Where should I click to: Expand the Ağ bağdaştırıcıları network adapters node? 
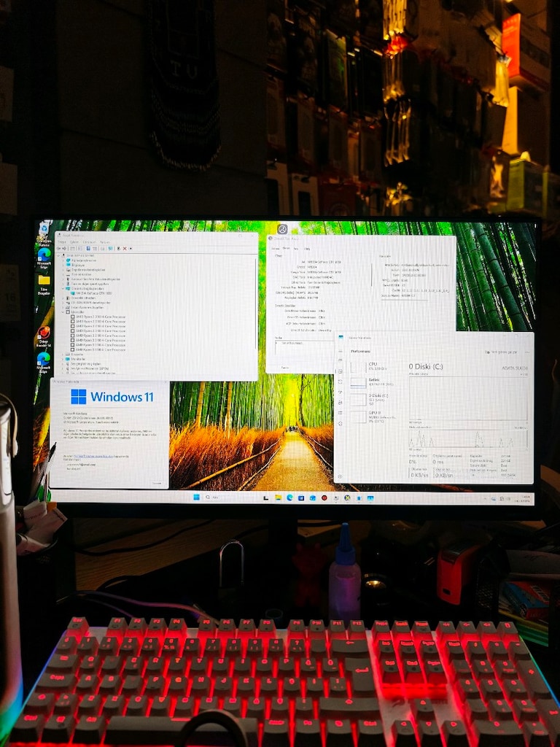(63, 260)
